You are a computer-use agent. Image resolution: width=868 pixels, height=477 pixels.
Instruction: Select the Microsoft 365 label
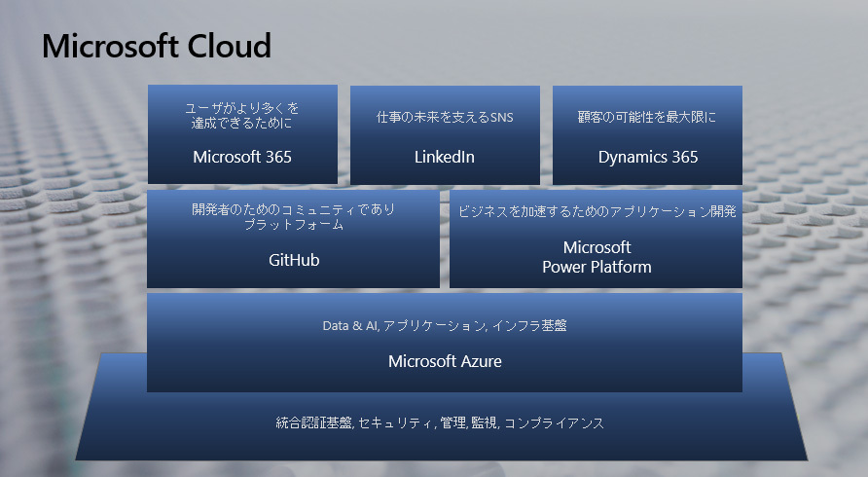pyautogui.click(x=242, y=157)
